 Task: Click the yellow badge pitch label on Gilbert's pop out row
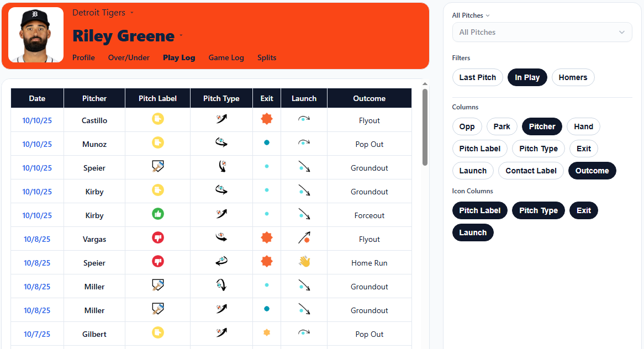pos(158,332)
